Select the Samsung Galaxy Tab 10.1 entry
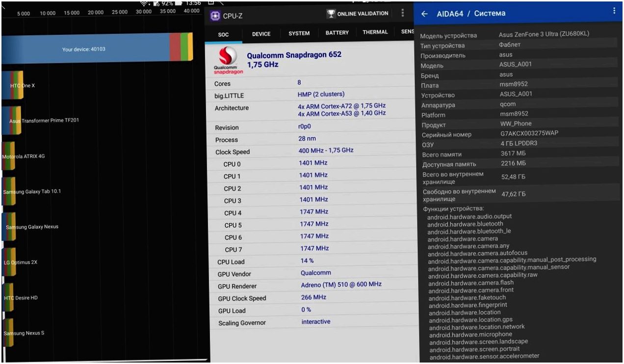The width and height of the screenshot is (624, 364). [8, 192]
